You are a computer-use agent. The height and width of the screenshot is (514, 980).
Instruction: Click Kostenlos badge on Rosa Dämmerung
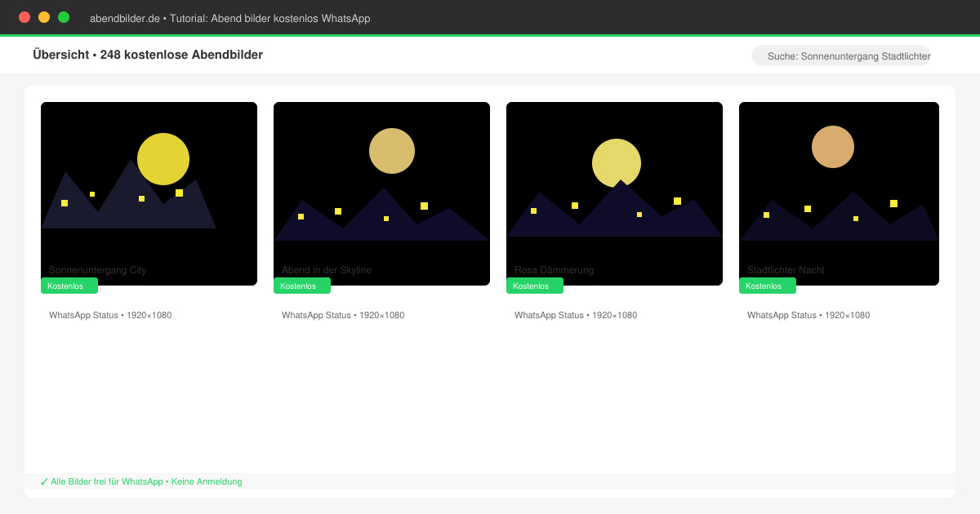[535, 286]
